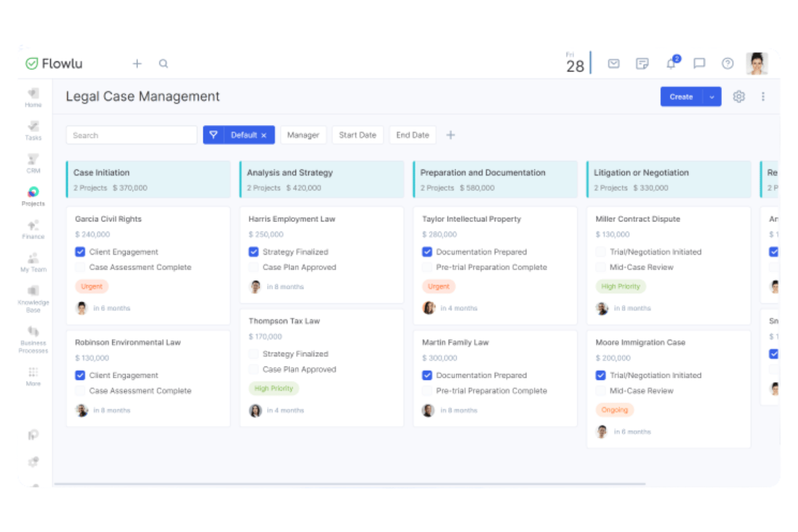Open the Manager filter dropdown

point(303,135)
